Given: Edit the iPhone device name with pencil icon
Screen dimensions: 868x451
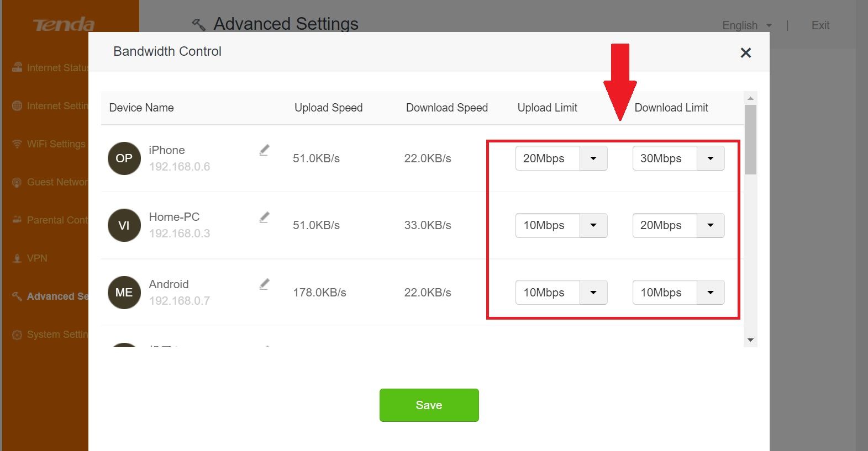Looking at the screenshot, I should [264, 150].
